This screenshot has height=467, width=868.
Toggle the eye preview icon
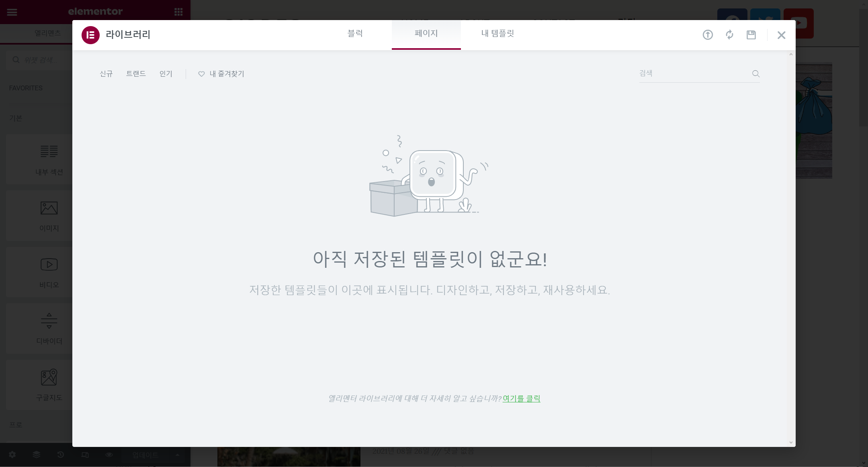109,455
